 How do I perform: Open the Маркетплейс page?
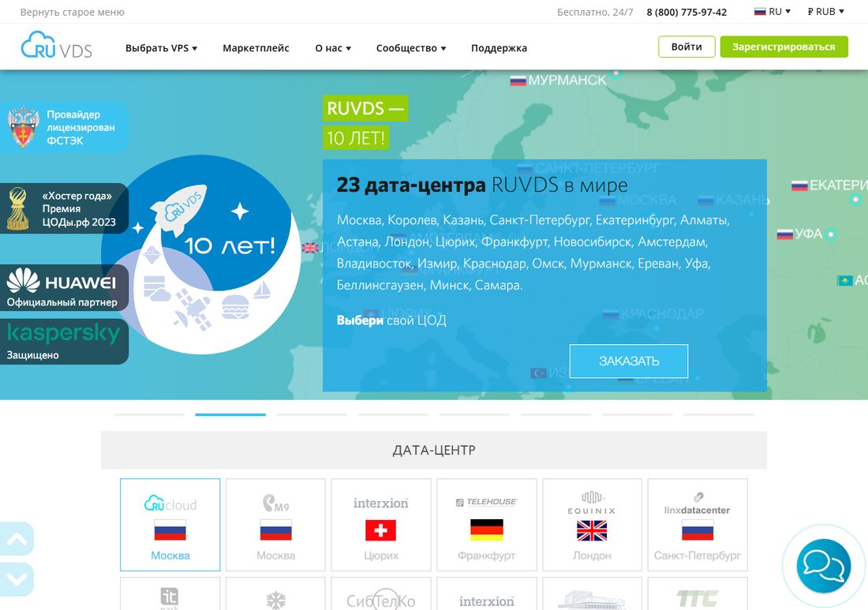[x=256, y=48]
